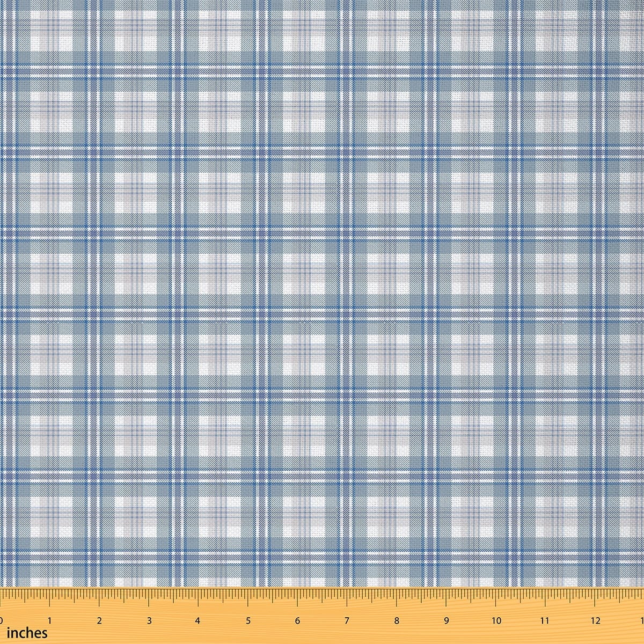Screen dimensions: 644x644
Task: Click the ruler number "8"
Action: click(x=397, y=621)
